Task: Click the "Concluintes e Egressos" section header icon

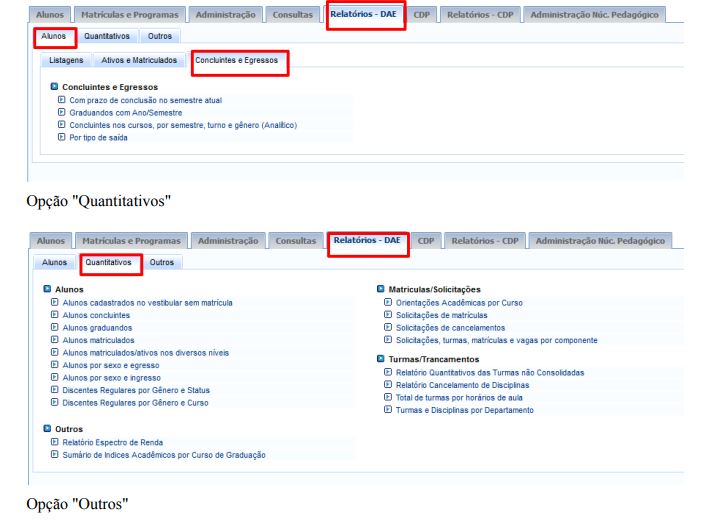Action: (x=53, y=87)
